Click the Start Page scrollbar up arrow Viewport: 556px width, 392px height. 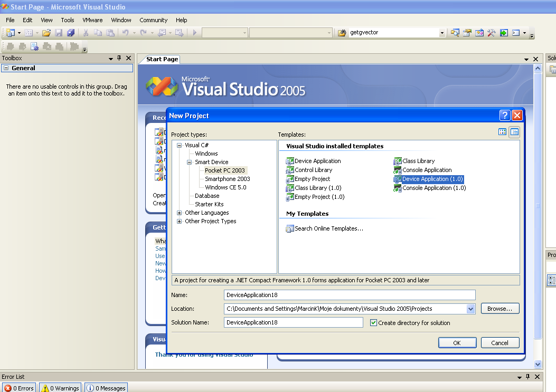tap(538, 69)
